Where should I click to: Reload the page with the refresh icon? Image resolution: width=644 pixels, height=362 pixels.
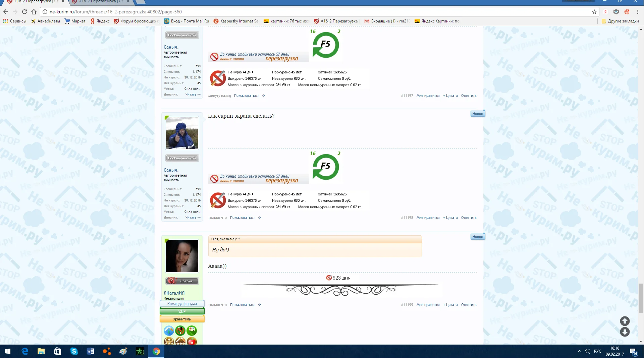pos(24,12)
